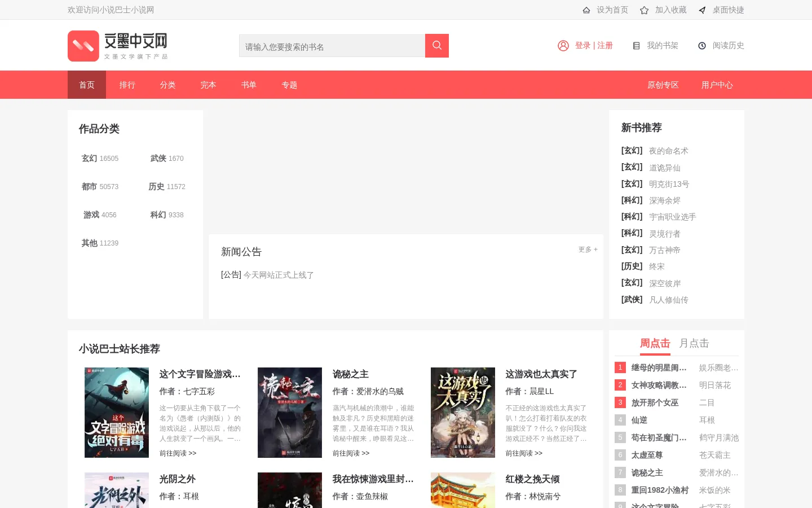This screenshot has height=508, width=812.
Task: Open the 红楼之挽天倾 book title
Action: pyautogui.click(x=532, y=479)
